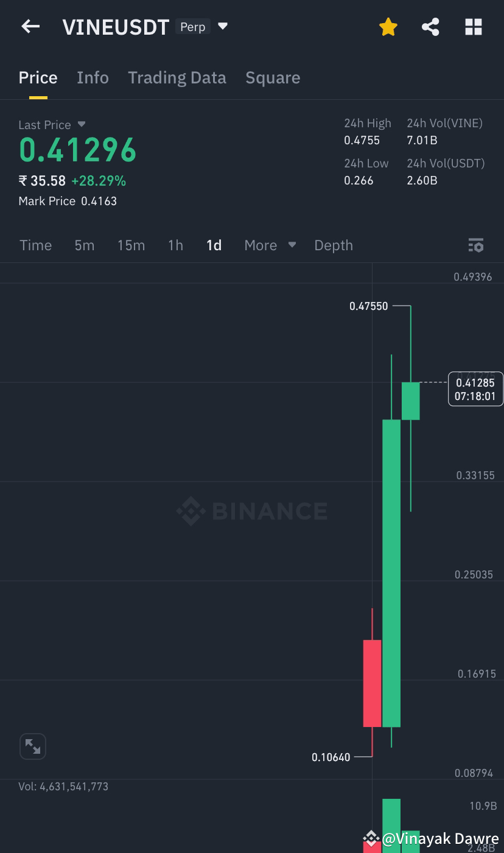Screen dimensions: 504x853
Task: Enable the 15m candle interval
Action: [x=131, y=245]
